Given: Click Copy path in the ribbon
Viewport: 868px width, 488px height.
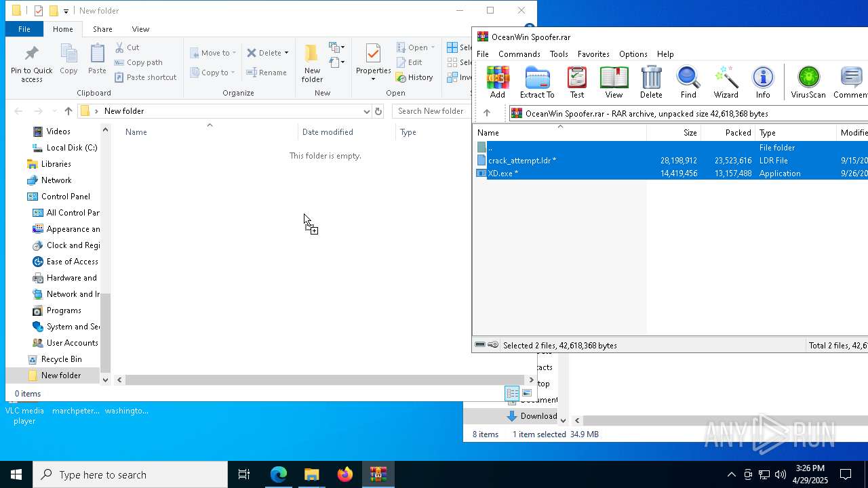Looking at the screenshot, I should [x=138, y=62].
